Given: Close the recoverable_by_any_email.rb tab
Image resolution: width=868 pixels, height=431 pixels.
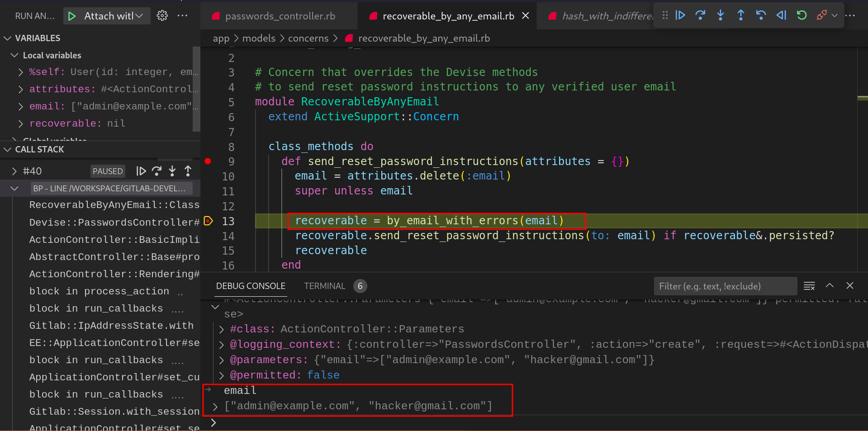Looking at the screenshot, I should click(x=526, y=16).
